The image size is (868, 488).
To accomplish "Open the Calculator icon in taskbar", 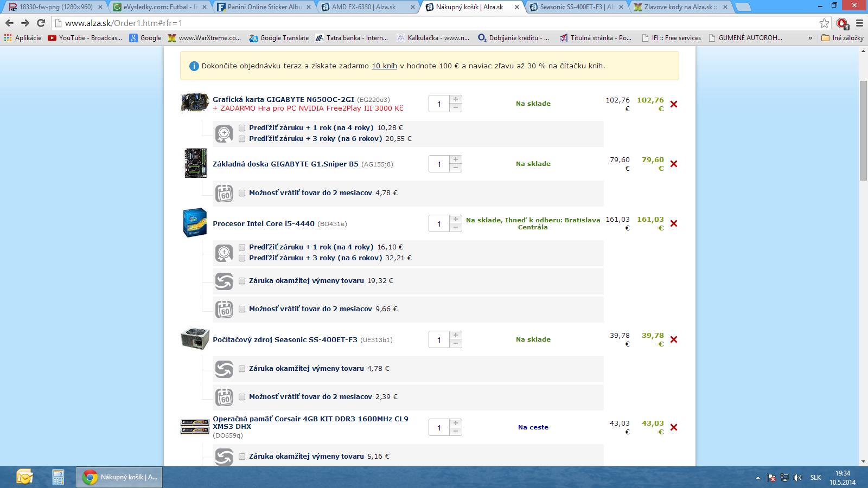I will pos(58,477).
